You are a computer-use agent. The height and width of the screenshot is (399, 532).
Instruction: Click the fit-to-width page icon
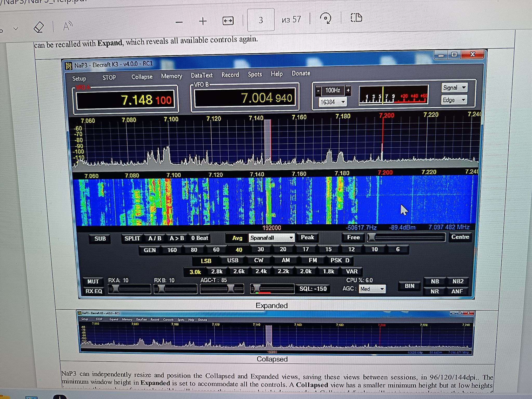click(x=228, y=21)
